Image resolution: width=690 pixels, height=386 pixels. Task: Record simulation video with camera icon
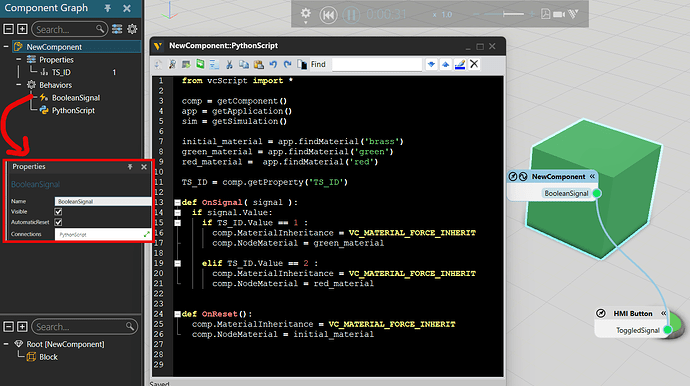coord(559,14)
